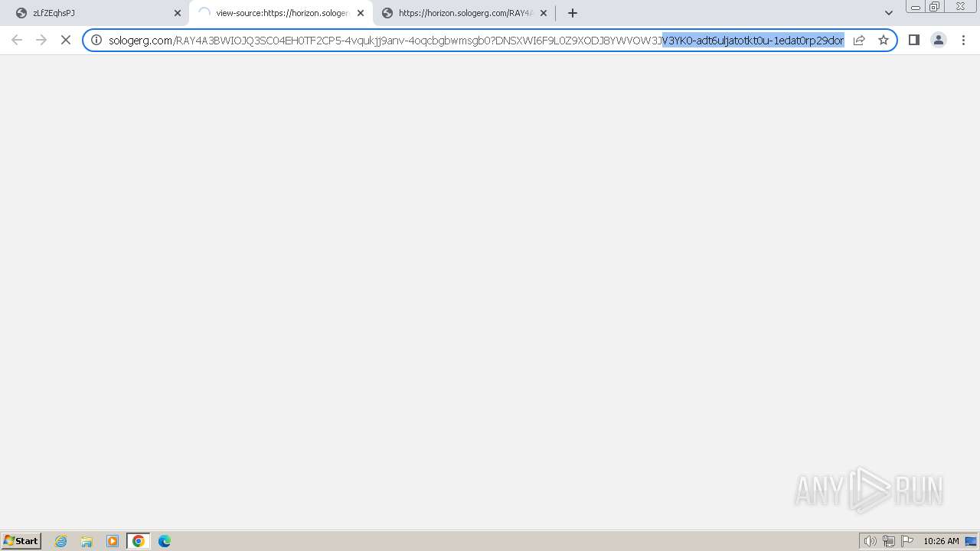Launch Internet Explorer from the taskbar
980x551 pixels.
(x=61, y=541)
